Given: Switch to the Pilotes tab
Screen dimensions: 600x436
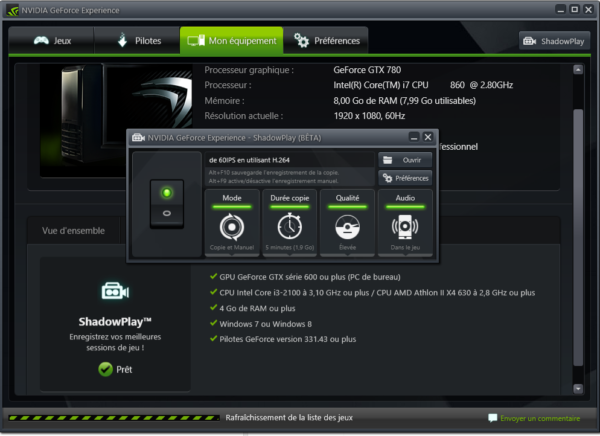Looking at the screenshot, I should point(137,41).
